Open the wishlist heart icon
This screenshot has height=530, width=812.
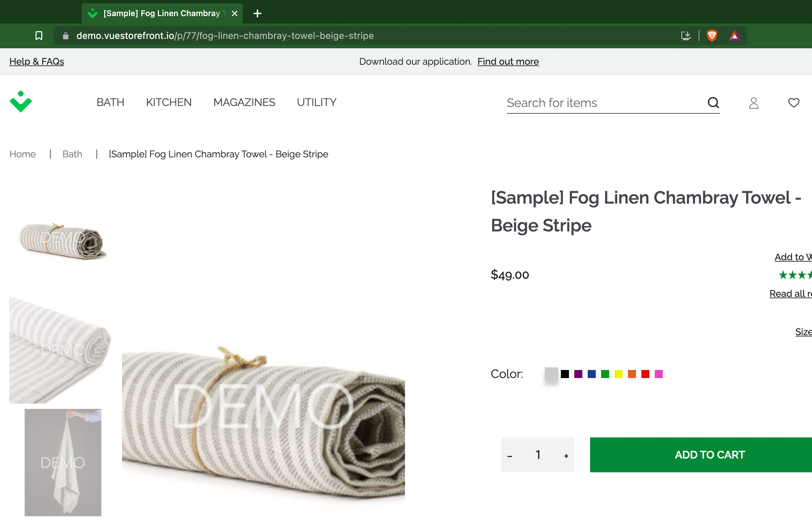tap(794, 102)
